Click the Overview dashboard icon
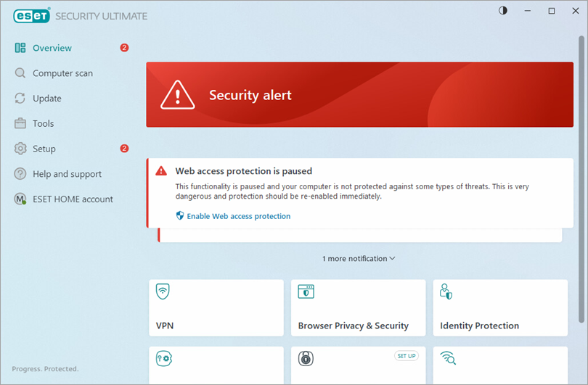Screen dimensions: 588x385 click(x=20, y=48)
